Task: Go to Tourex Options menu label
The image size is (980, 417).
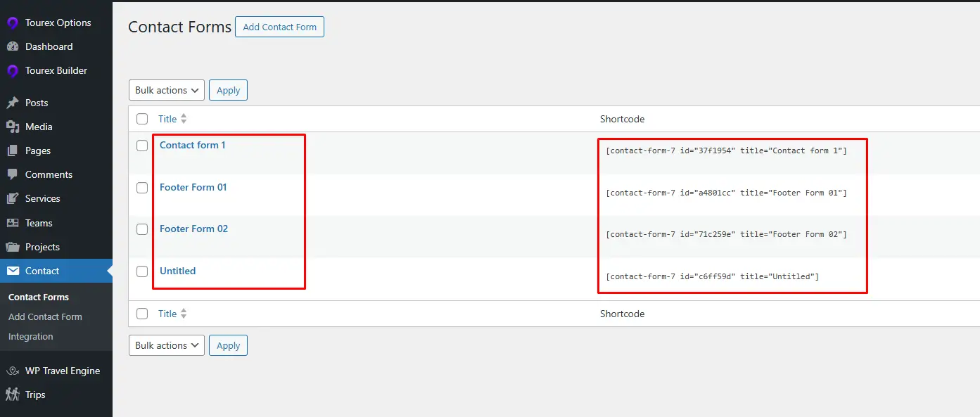Action: tap(58, 23)
